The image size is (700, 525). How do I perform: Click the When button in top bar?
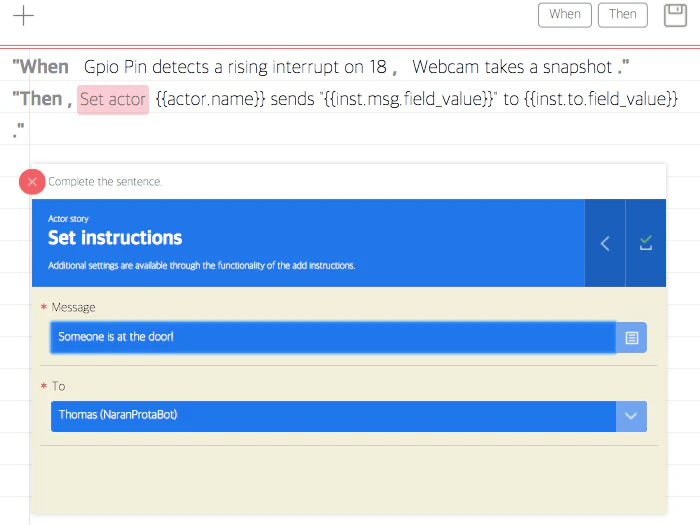(565, 15)
